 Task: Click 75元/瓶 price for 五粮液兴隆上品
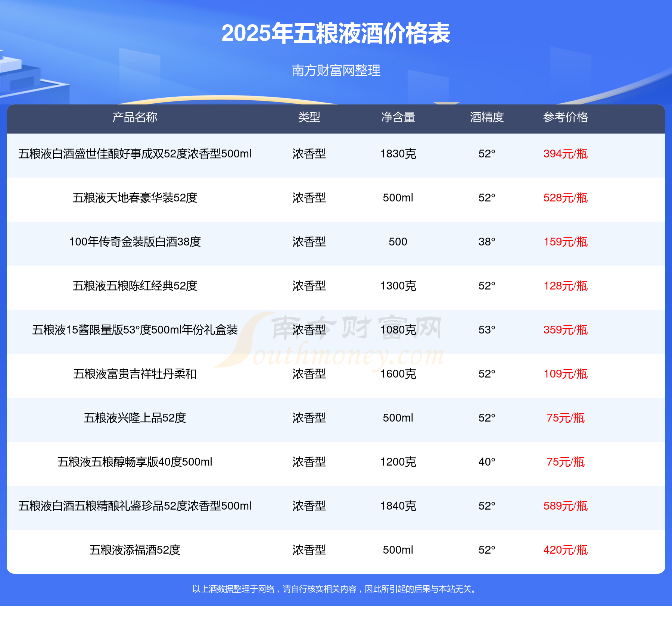pos(566,418)
